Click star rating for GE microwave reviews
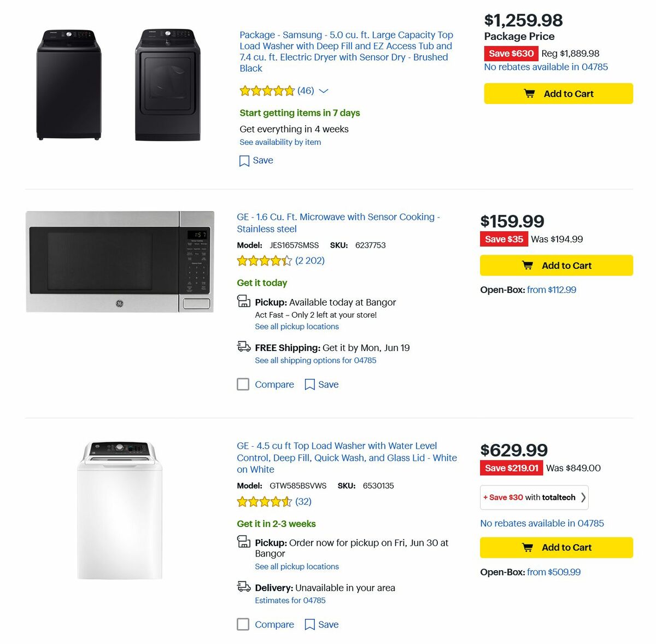The image size is (656, 644). [265, 261]
